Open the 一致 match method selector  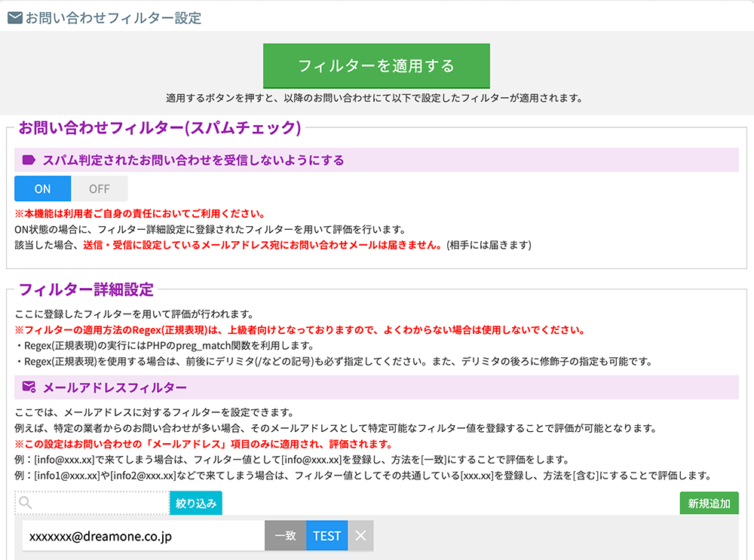(x=285, y=536)
